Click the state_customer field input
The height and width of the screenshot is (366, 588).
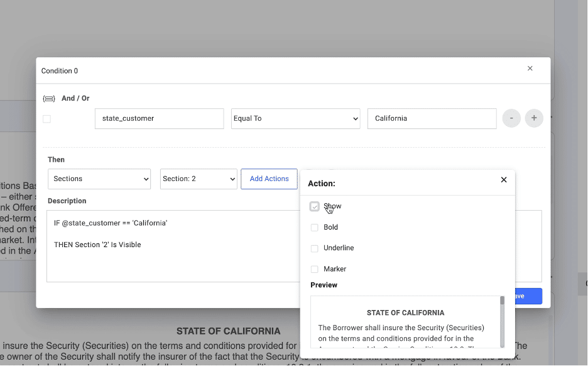click(159, 119)
